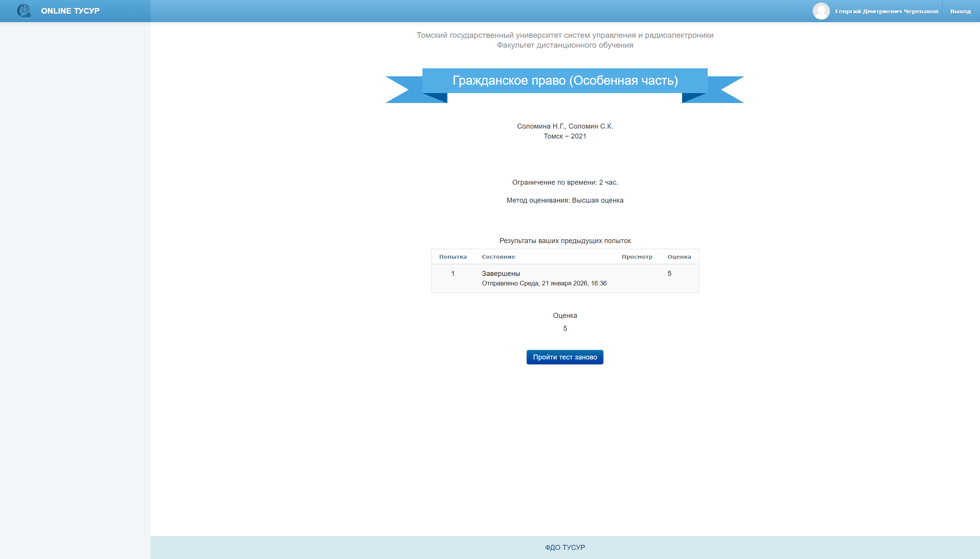Viewport: 980px width, 559px height.
Task: Click the ФДО ТУСУР footer link
Action: 565,547
